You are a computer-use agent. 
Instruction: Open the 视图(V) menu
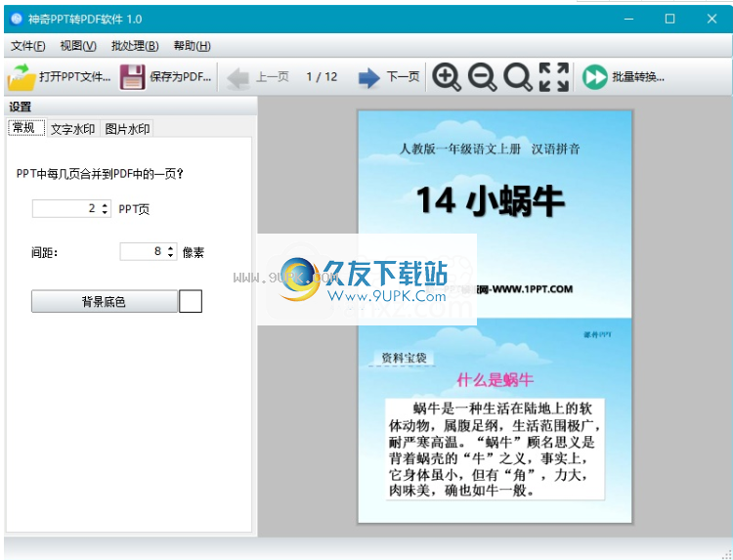click(x=78, y=46)
